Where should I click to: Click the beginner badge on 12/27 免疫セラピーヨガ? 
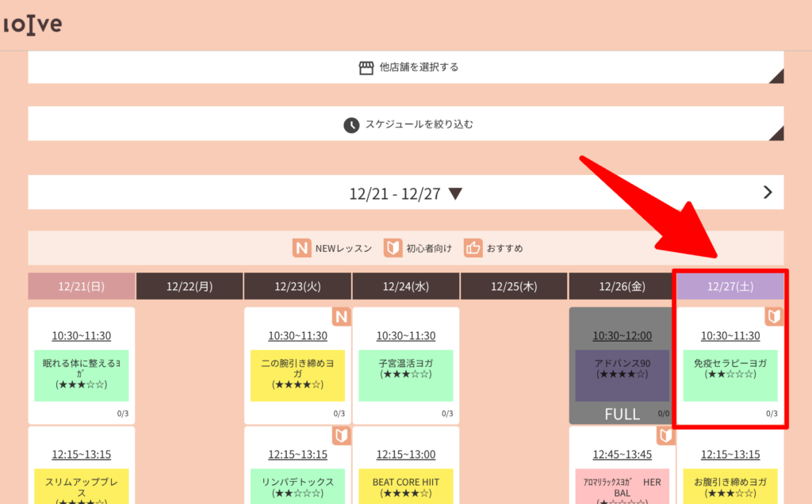pyautogui.click(x=774, y=317)
